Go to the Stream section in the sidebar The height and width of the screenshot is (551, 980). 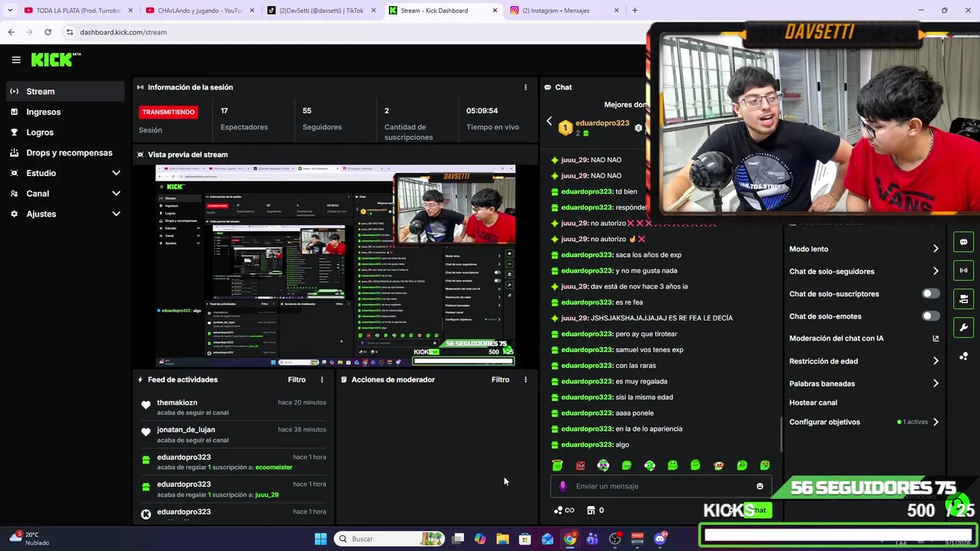[65, 91]
